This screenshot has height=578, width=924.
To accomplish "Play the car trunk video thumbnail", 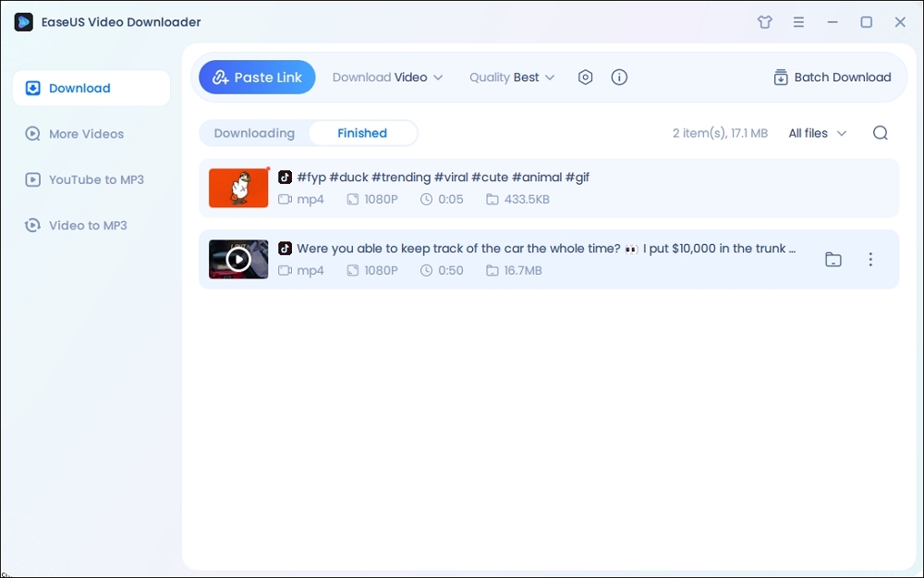I will click(x=238, y=260).
